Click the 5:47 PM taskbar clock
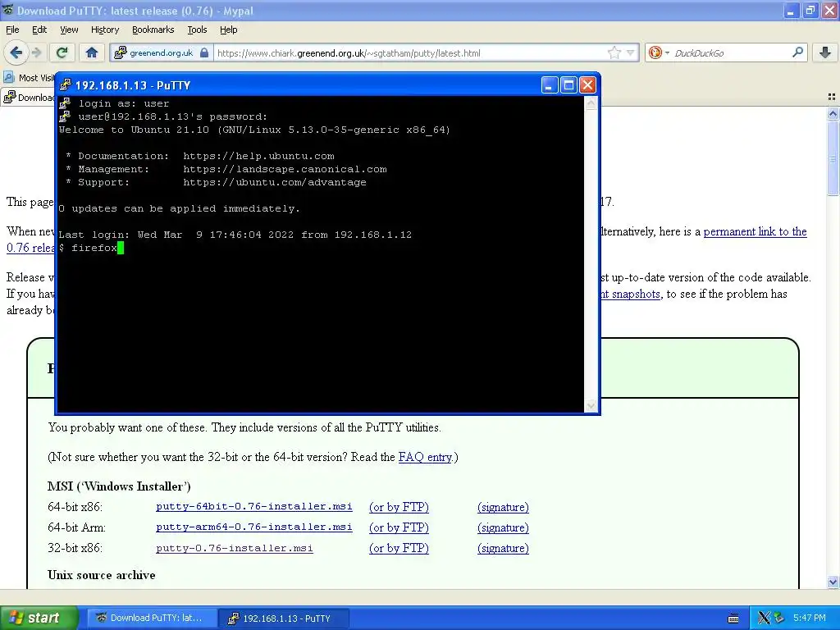 click(810, 618)
